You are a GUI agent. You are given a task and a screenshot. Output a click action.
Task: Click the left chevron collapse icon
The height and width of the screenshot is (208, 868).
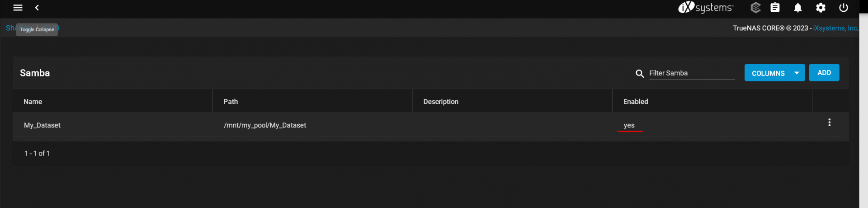coord(37,8)
